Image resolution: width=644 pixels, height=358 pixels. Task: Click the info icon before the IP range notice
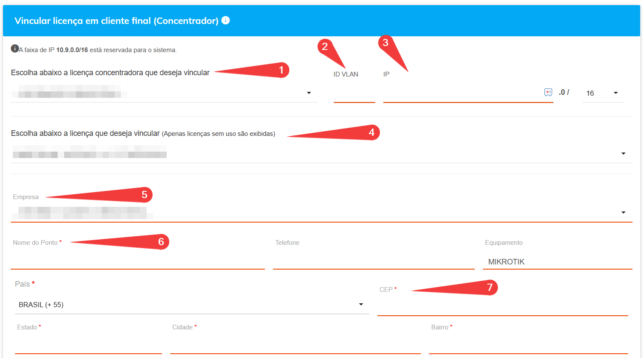click(15, 49)
